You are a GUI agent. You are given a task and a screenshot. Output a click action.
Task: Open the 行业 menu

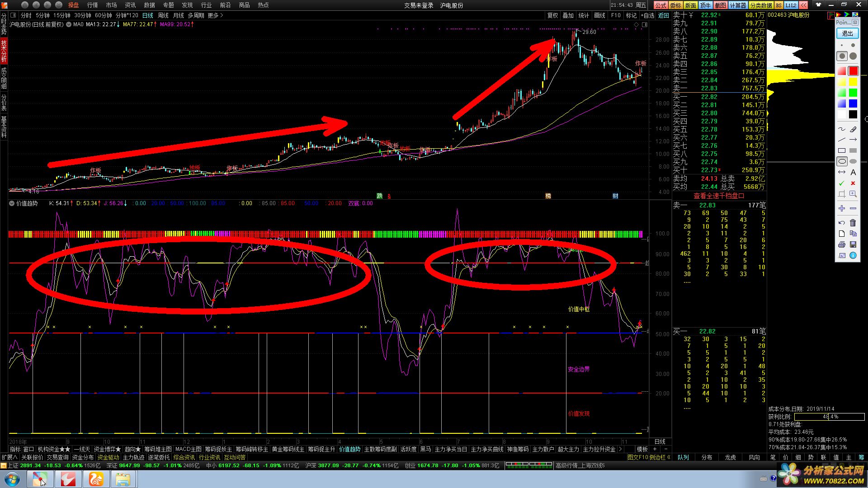(206, 5)
